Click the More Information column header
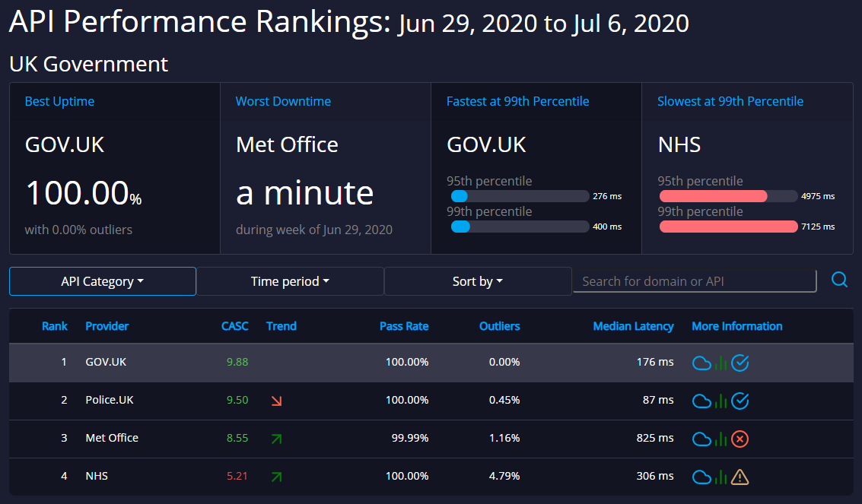The width and height of the screenshot is (862, 504). pos(736,326)
